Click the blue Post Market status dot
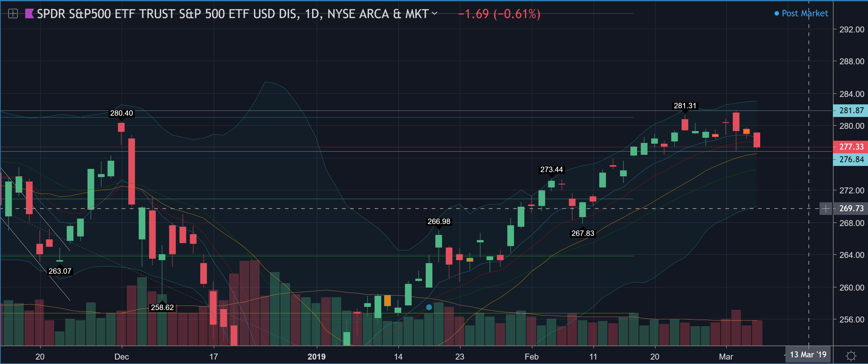 [x=777, y=14]
